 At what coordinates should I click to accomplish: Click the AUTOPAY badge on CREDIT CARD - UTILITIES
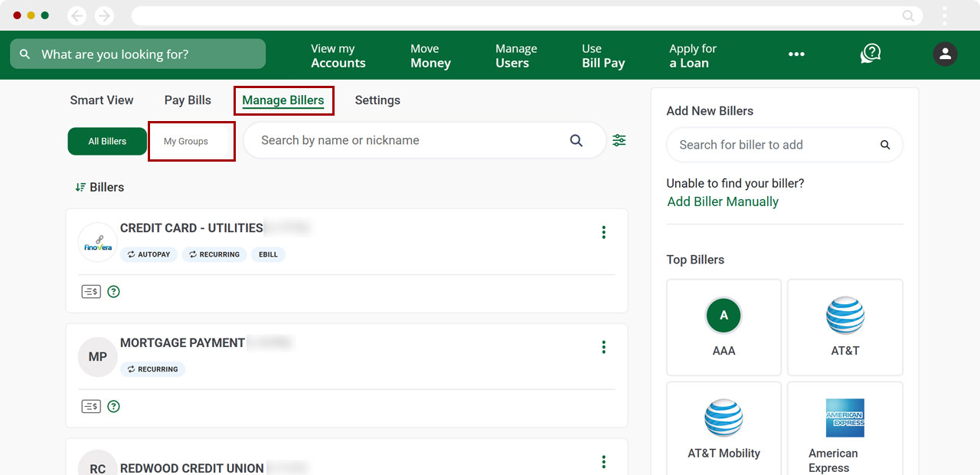click(149, 254)
